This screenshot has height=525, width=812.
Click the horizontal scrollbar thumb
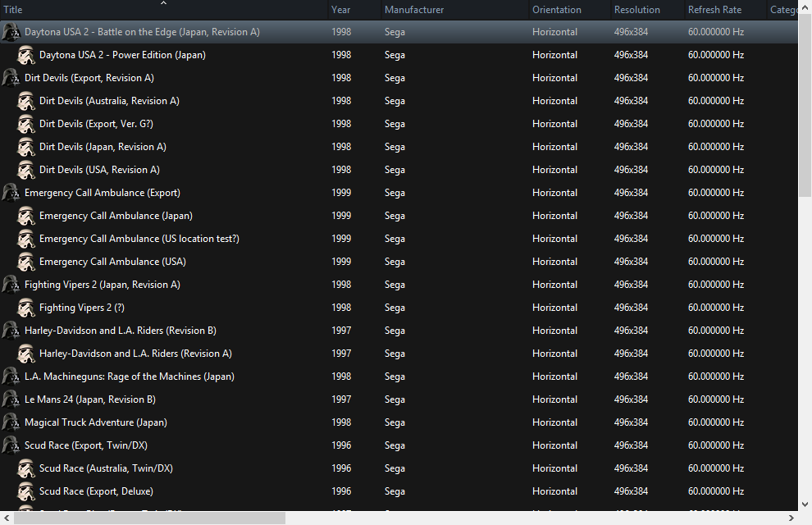point(149,518)
